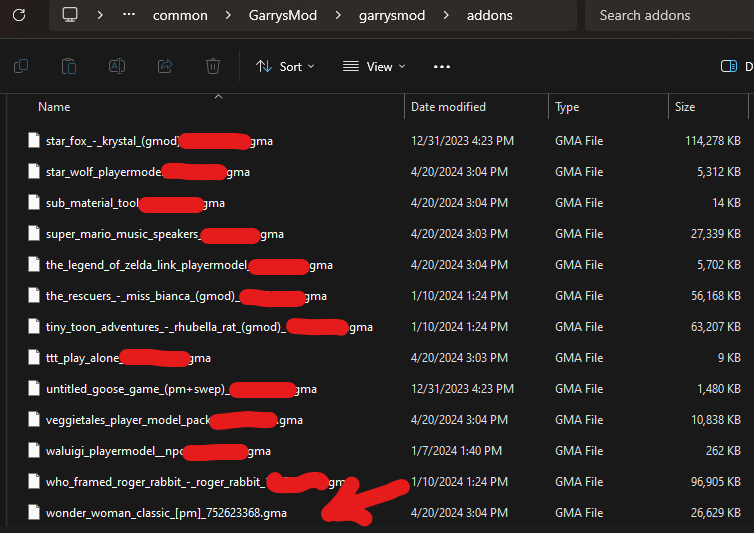
Task: Sort by Date modified column header
Action: pos(448,107)
